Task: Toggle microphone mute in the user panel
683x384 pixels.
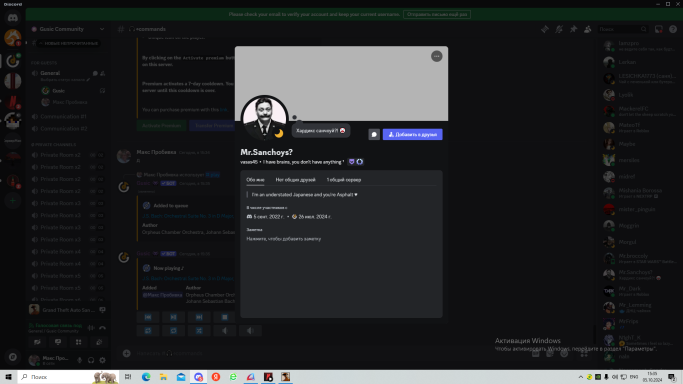Action: (80, 360)
